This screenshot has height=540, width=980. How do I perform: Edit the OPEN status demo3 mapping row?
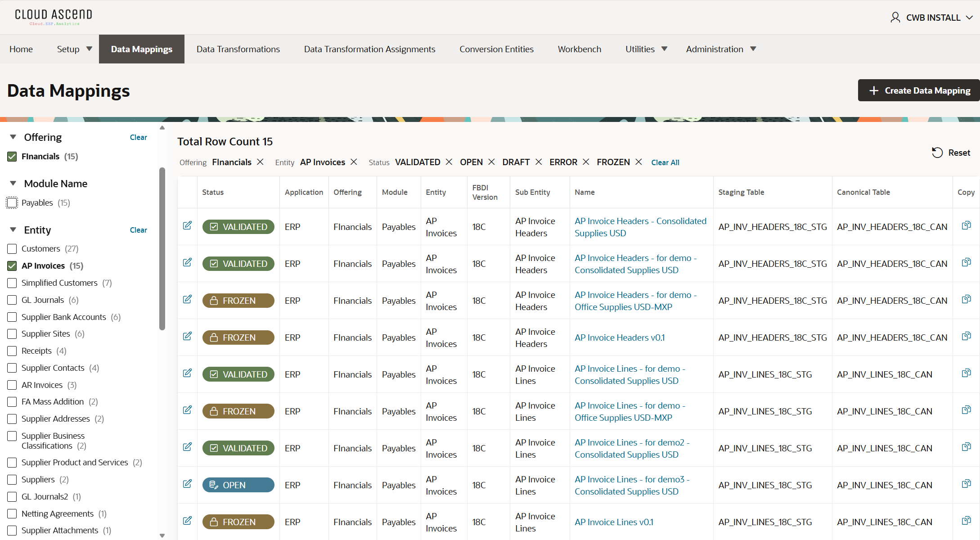coord(187,484)
